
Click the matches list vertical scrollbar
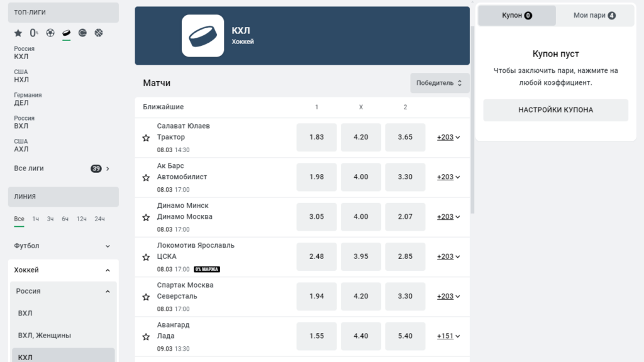(x=472, y=119)
